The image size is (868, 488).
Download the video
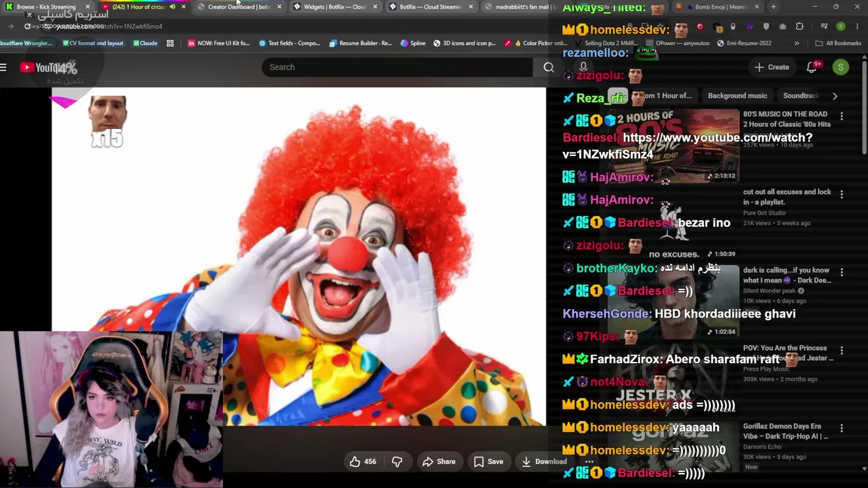(544, 462)
